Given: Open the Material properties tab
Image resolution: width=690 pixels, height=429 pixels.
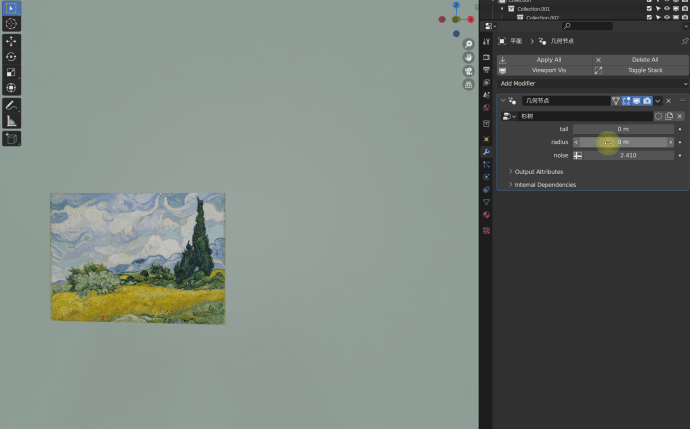Looking at the screenshot, I should [486, 215].
